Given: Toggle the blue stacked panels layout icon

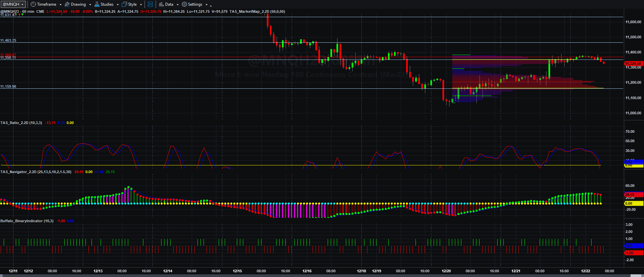Looking at the screenshot, I should tap(150, 4).
